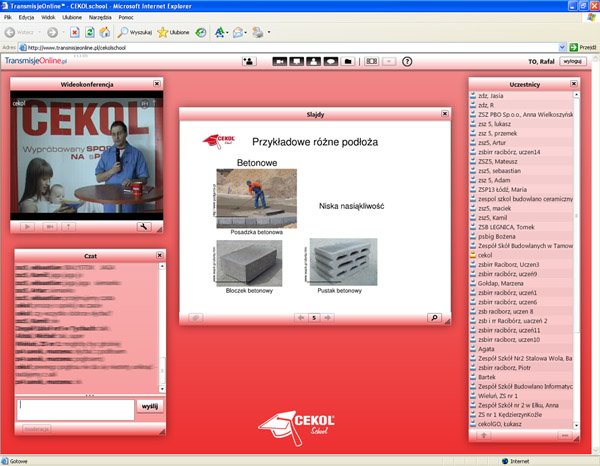Open the Plik menu
The image size is (600, 466).
8,17
